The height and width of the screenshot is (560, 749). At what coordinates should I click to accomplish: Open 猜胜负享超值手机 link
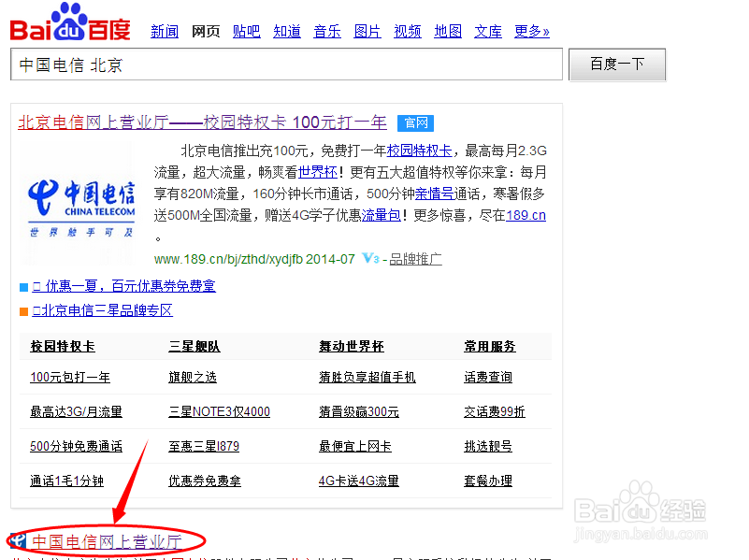(x=367, y=377)
